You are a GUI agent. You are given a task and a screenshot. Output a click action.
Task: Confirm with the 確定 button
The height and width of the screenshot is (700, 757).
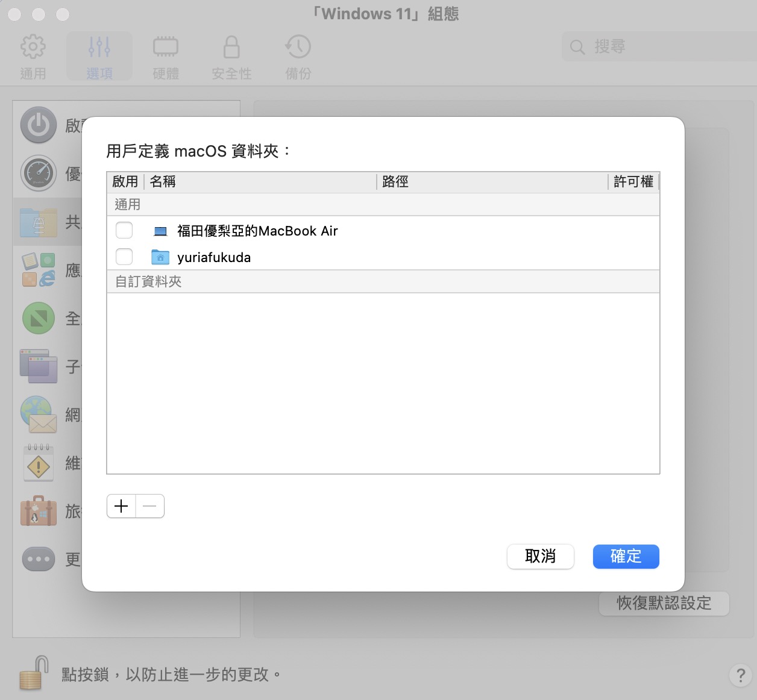(626, 557)
